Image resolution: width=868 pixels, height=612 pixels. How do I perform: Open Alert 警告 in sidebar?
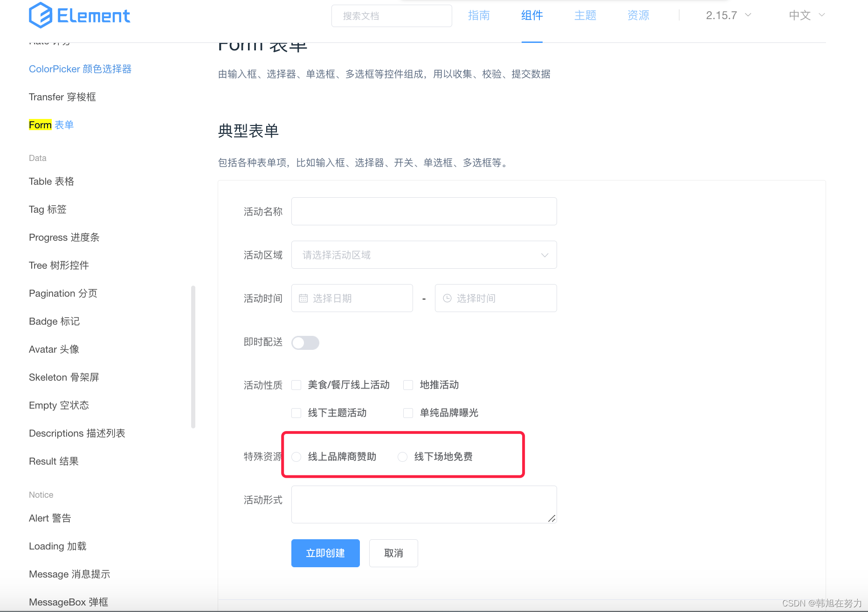point(50,518)
